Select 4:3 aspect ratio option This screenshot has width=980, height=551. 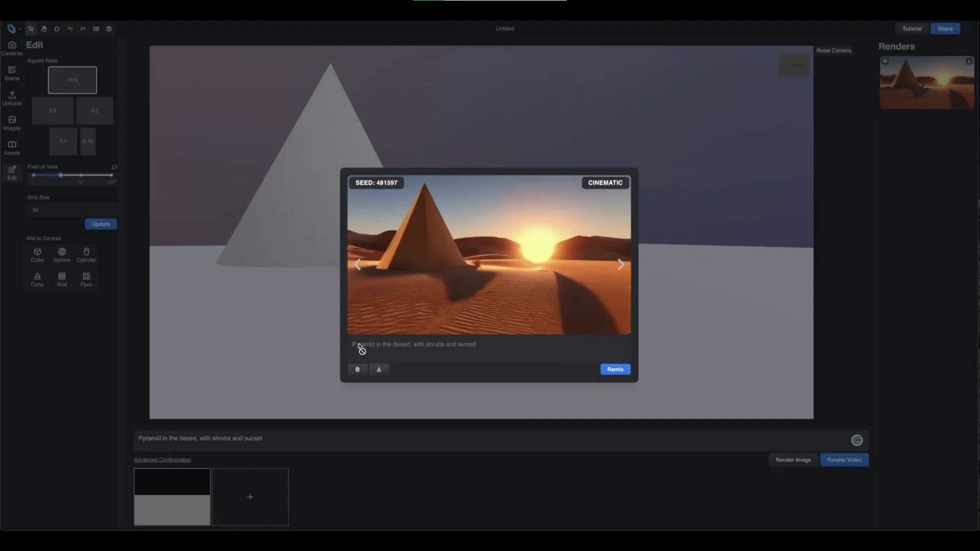tap(94, 111)
